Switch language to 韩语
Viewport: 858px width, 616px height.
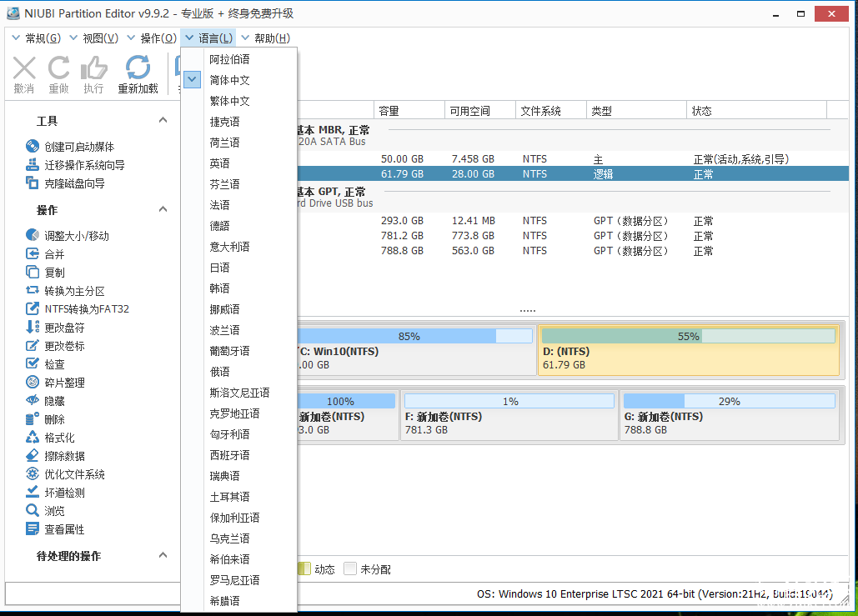click(x=239, y=288)
